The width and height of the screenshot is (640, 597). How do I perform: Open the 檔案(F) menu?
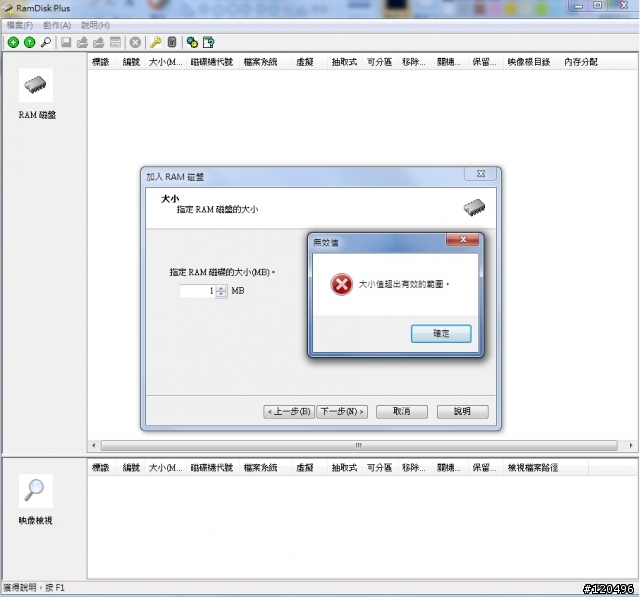pos(20,25)
